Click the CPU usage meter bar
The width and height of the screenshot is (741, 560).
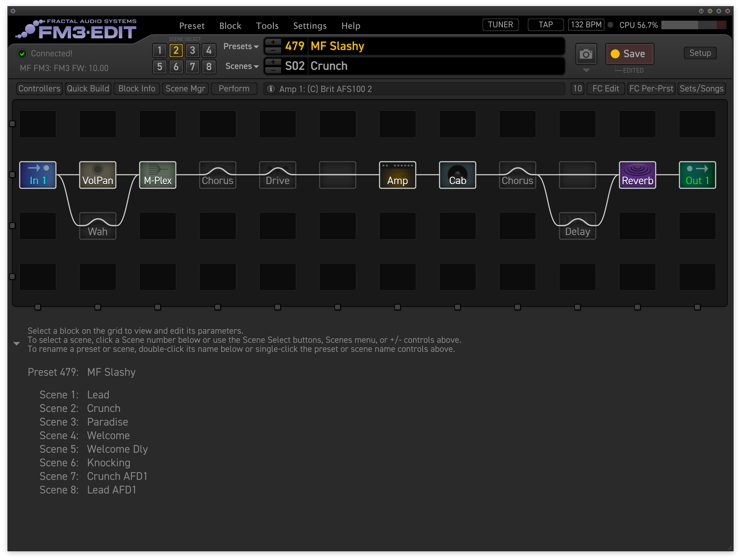[693, 25]
